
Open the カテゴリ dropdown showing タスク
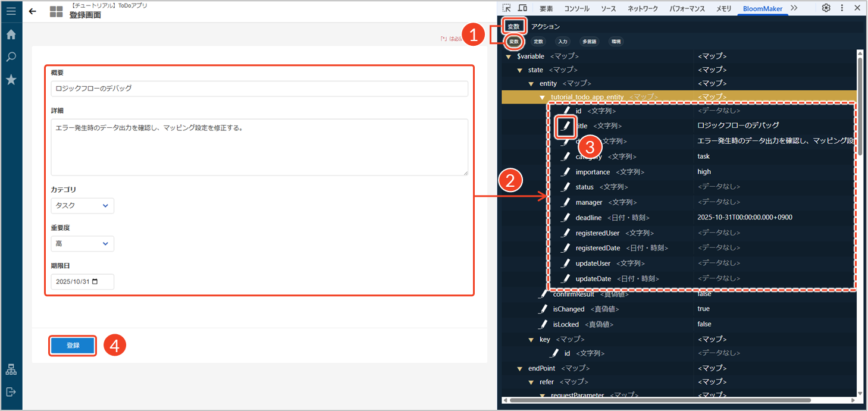(x=82, y=206)
